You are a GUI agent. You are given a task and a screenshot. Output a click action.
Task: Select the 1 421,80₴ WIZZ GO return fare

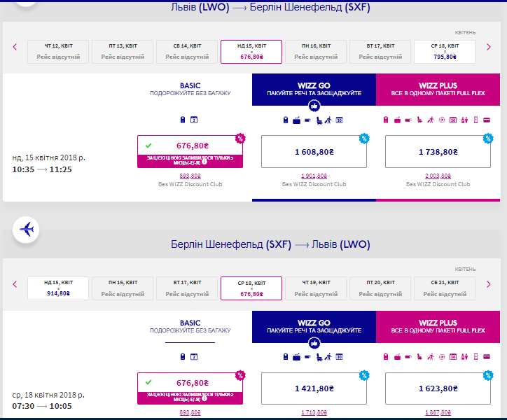[x=313, y=388]
